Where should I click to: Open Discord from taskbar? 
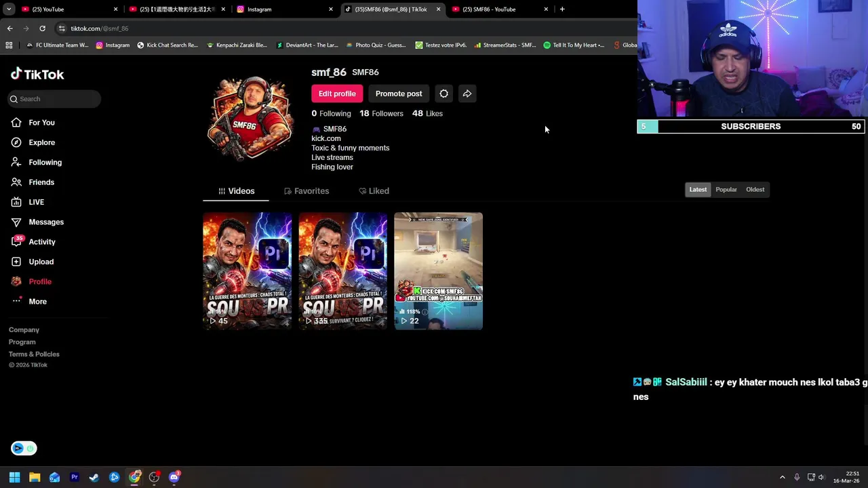[174, 477]
